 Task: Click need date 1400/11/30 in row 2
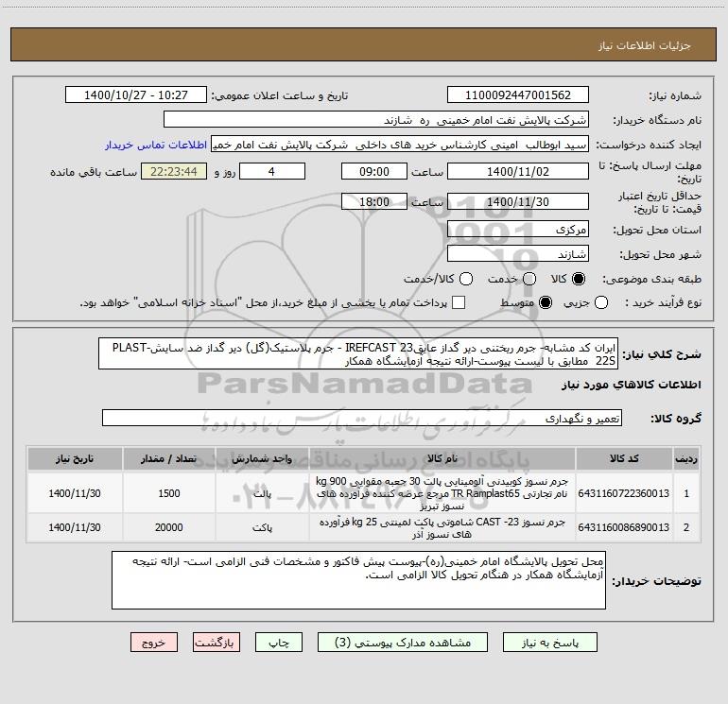click(x=75, y=528)
